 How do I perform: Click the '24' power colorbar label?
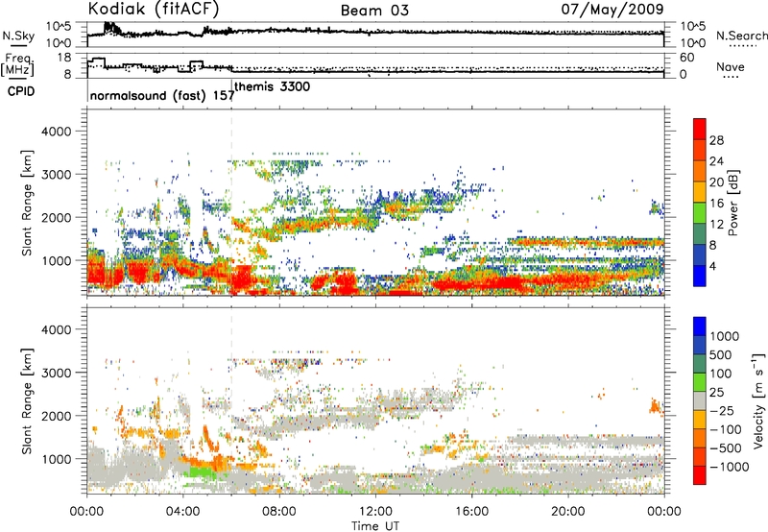tap(716, 161)
